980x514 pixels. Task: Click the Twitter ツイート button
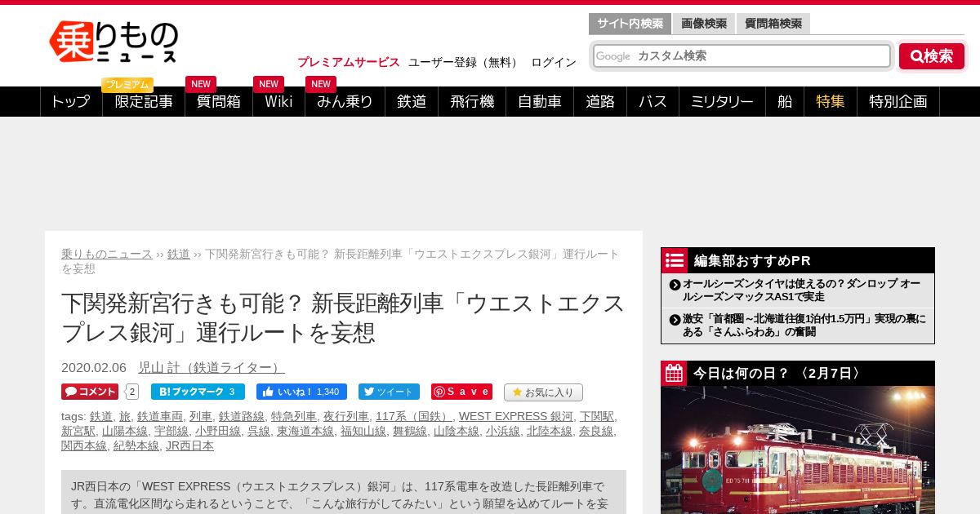(389, 392)
